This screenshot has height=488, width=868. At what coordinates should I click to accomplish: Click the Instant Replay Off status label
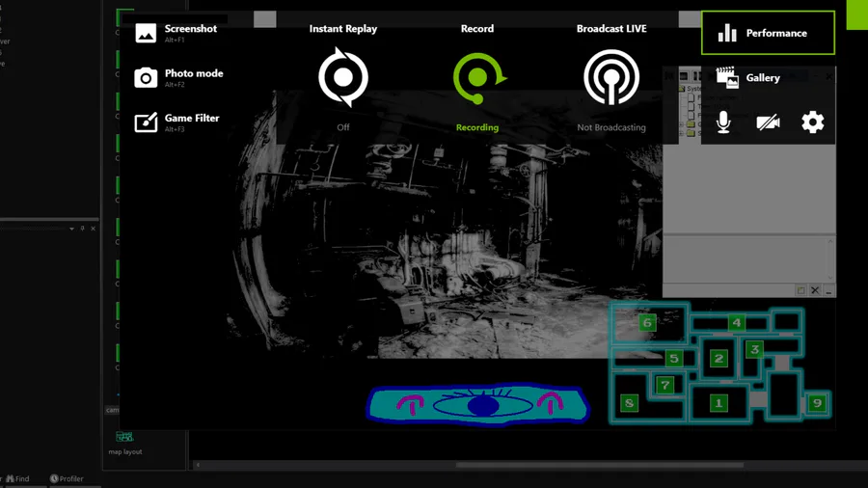tap(343, 127)
